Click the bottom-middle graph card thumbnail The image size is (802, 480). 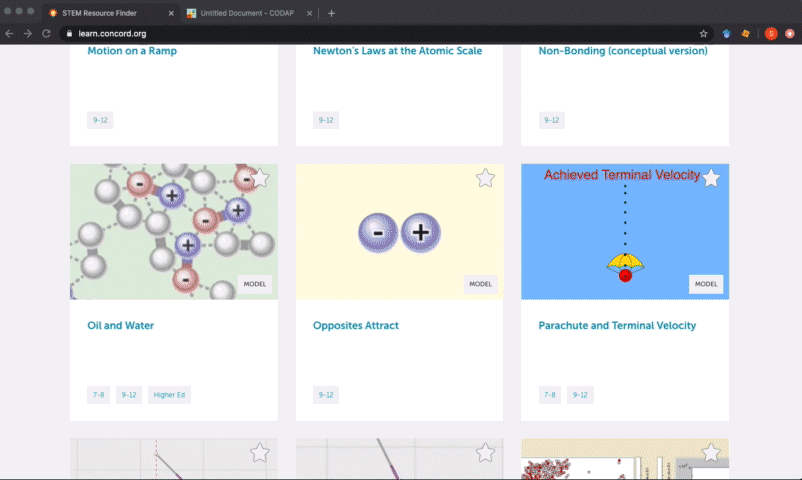coord(399,459)
